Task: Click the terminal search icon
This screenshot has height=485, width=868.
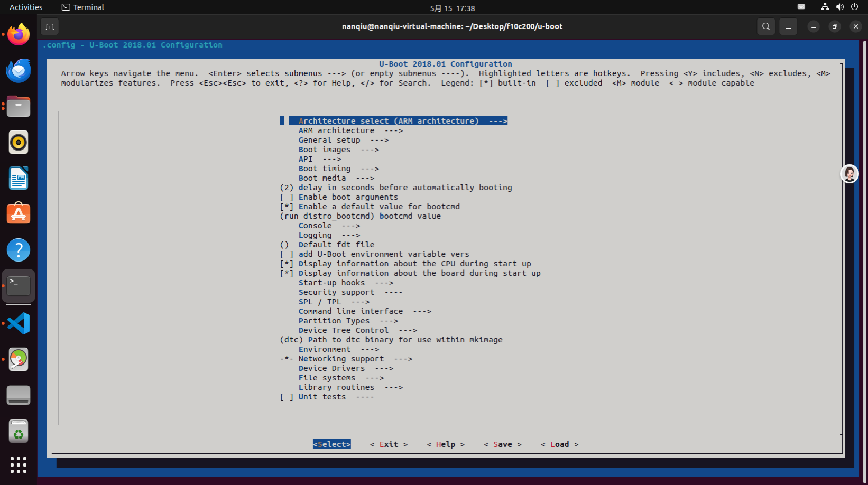Action: (x=766, y=26)
